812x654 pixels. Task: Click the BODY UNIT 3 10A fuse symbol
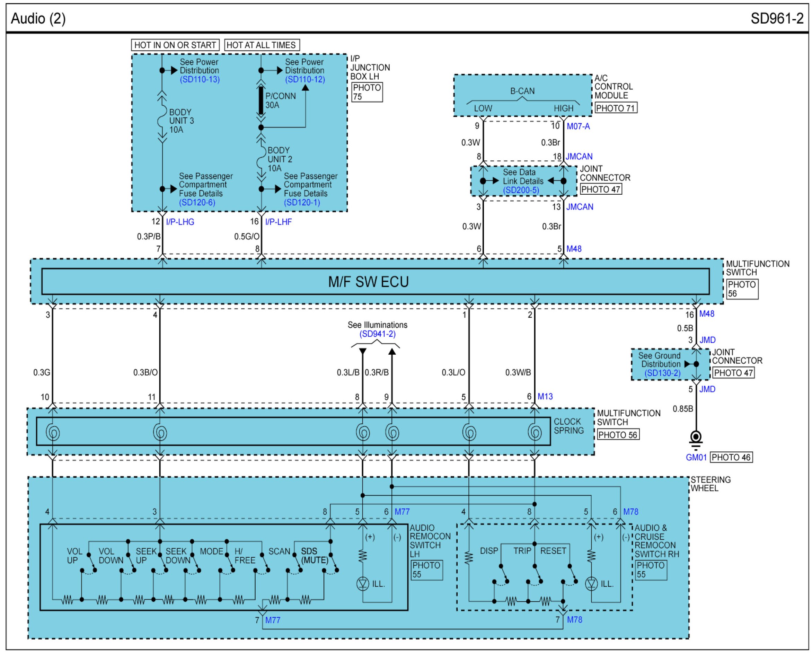(x=162, y=121)
